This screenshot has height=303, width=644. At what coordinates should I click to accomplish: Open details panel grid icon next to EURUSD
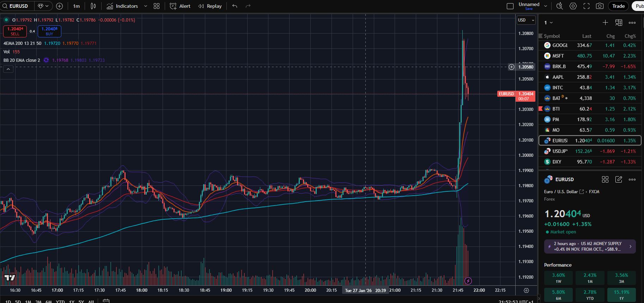(605, 179)
